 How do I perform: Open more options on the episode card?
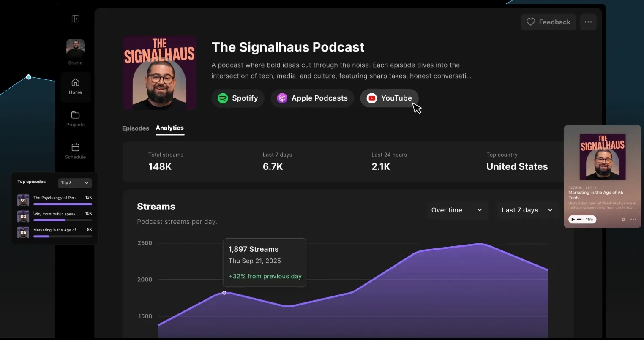point(633,220)
